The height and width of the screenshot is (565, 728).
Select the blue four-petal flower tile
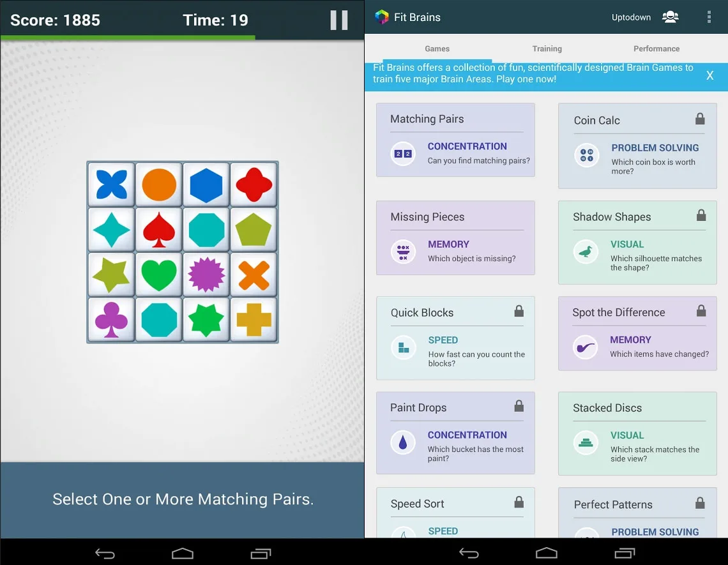pos(111,185)
